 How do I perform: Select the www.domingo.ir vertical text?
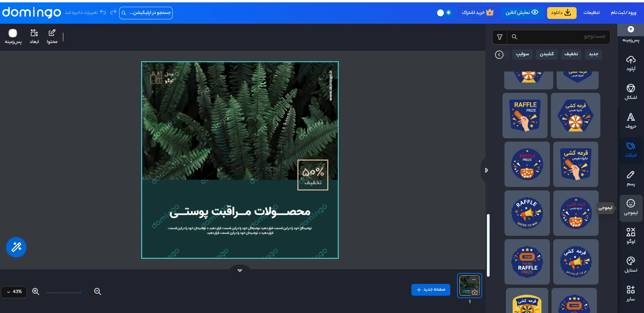(x=331, y=85)
